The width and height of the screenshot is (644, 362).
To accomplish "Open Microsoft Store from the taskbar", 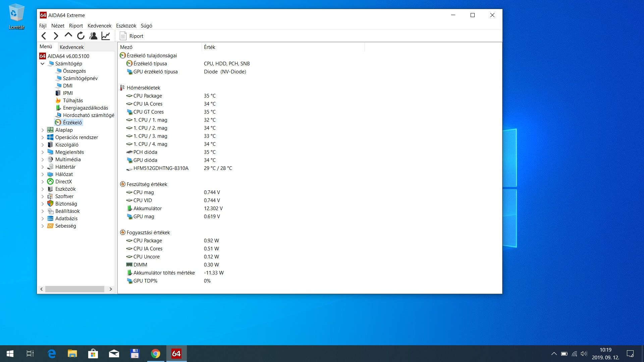I will tap(93, 354).
